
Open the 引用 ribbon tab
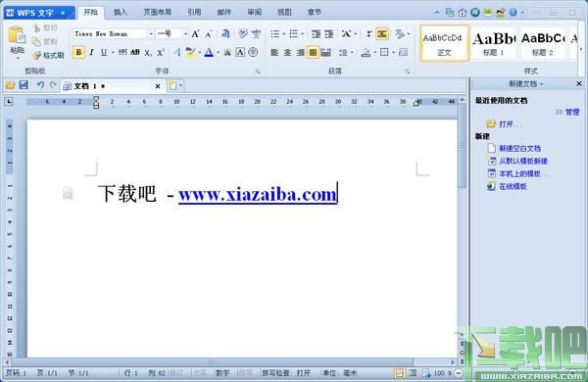coord(194,13)
